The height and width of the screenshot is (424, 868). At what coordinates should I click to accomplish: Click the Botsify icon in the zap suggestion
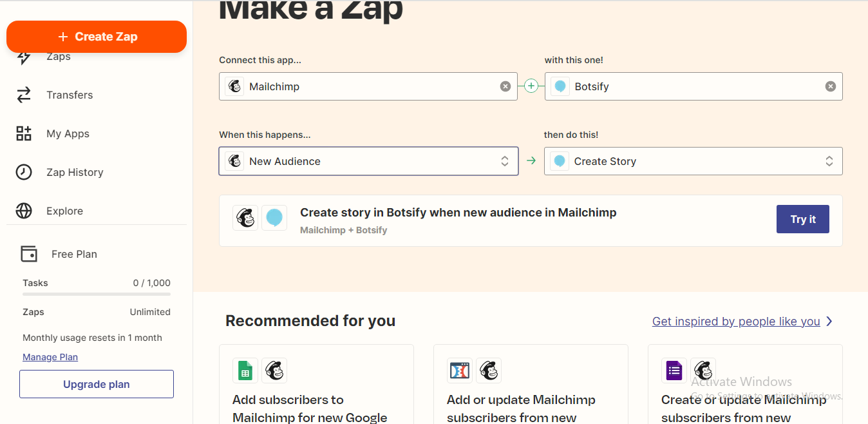click(274, 218)
